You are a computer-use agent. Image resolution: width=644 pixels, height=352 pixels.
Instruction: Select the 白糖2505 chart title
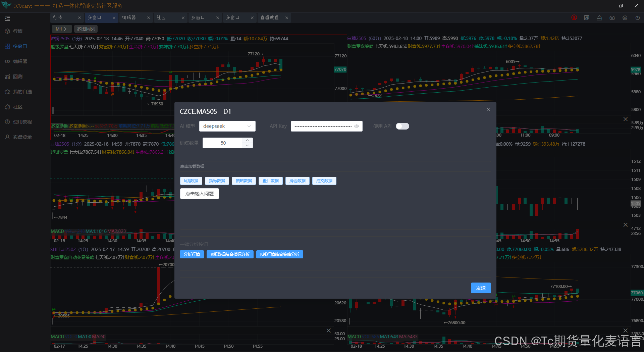[357, 38]
